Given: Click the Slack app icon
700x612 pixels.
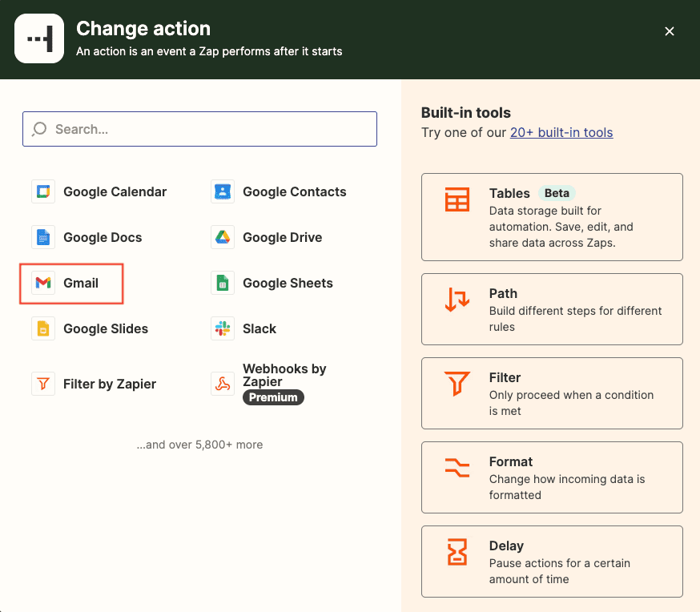Looking at the screenshot, I should coord(223,328).
